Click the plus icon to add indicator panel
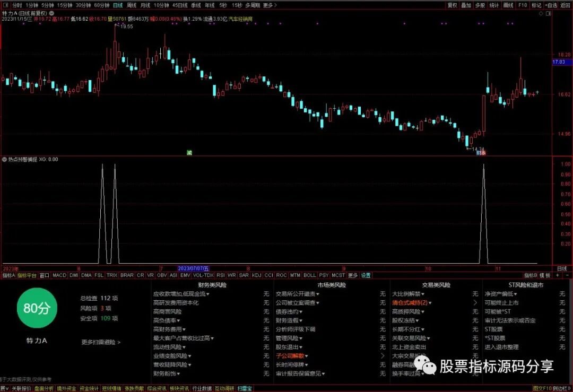Image resolution: width=573 pixels, height=392 pixels. [558, 275]
